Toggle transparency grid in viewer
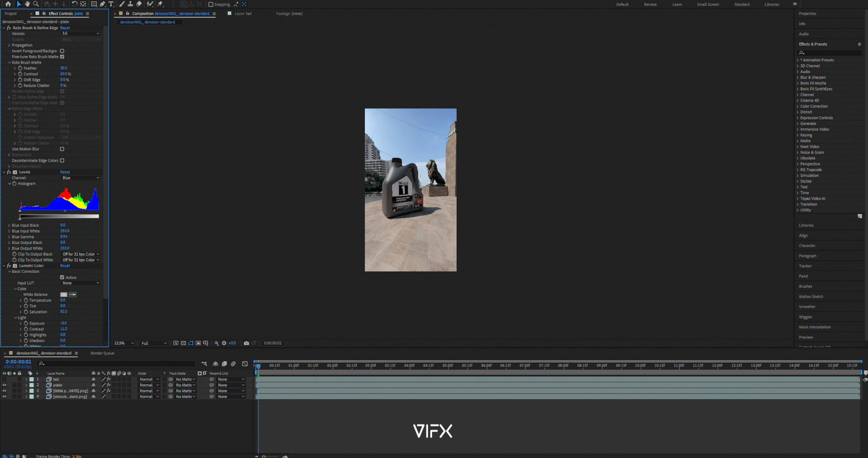This screenshot has width=868, height=458. tap(183, 343)
